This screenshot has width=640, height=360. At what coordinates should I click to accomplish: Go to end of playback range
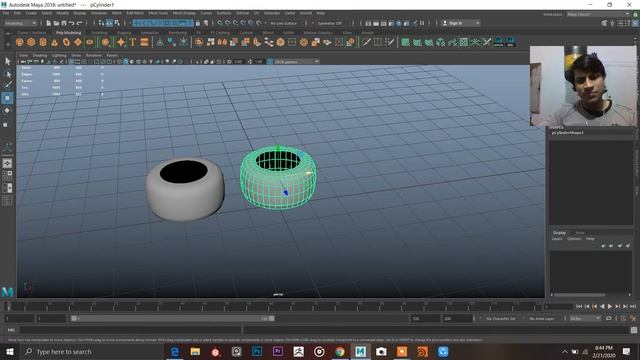(633, 306)
